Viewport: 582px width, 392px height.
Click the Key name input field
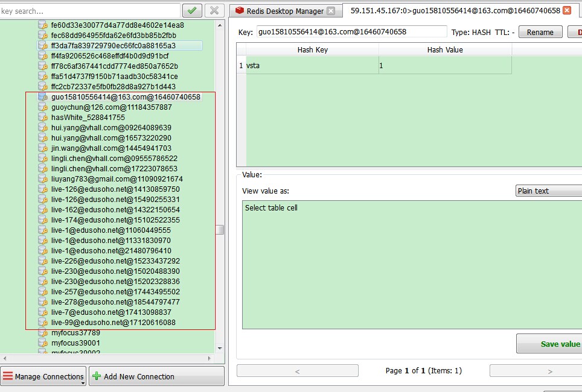pos(351,31)
